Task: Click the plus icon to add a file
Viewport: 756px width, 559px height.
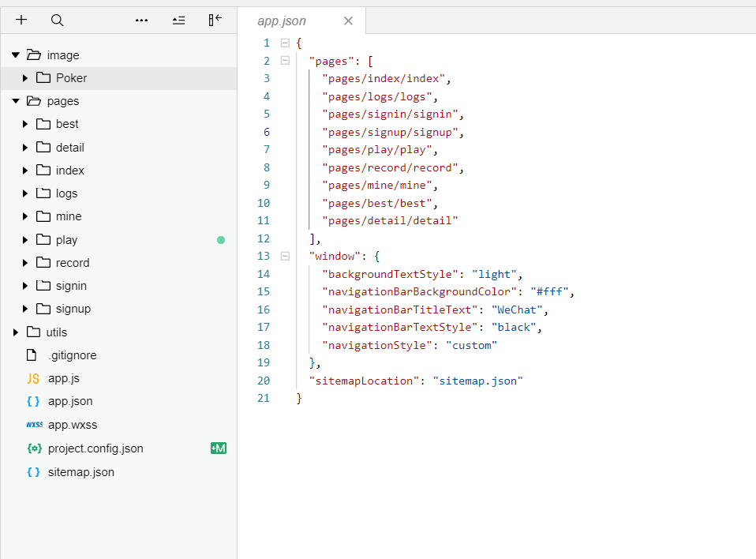Action: (21, 20)
